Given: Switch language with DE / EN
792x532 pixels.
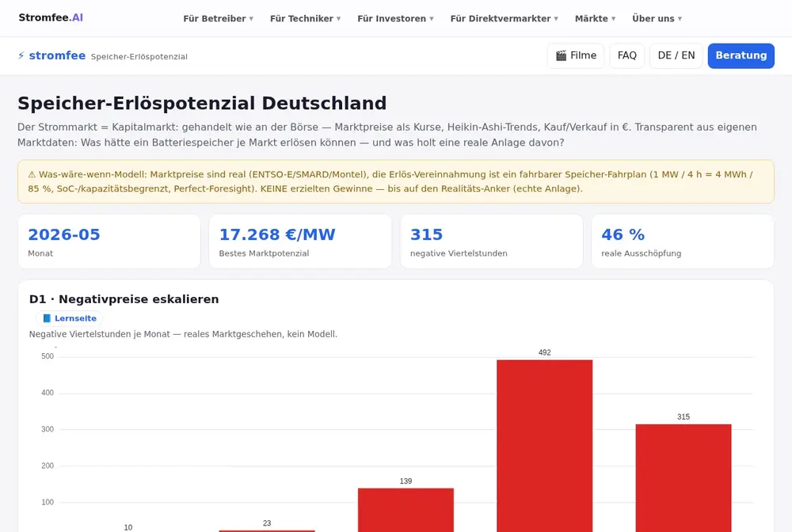Looking at the screenshot, I should tap(676, 55).
